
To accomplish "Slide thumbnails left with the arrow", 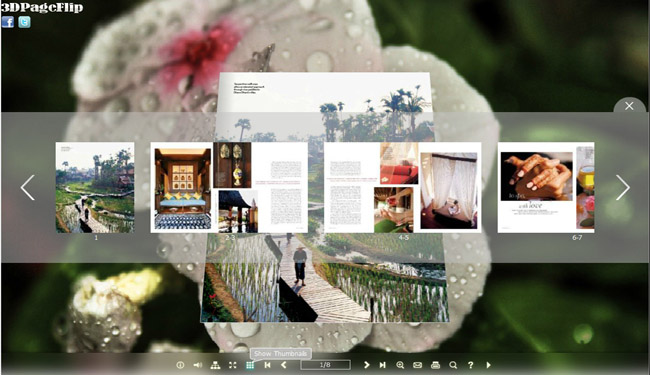I will coord(28,188).
